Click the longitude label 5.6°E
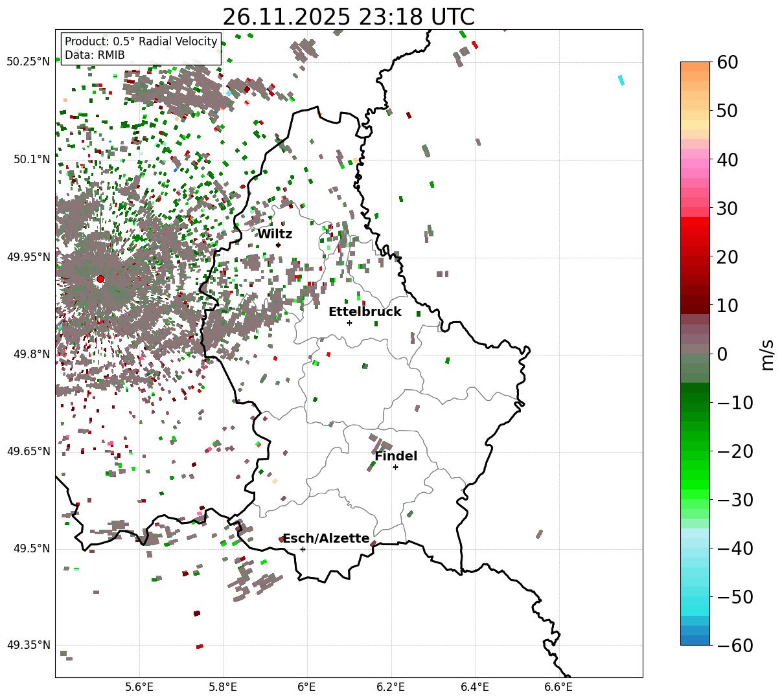This screenshot has width=782, height=700. (x=139, y=686)
